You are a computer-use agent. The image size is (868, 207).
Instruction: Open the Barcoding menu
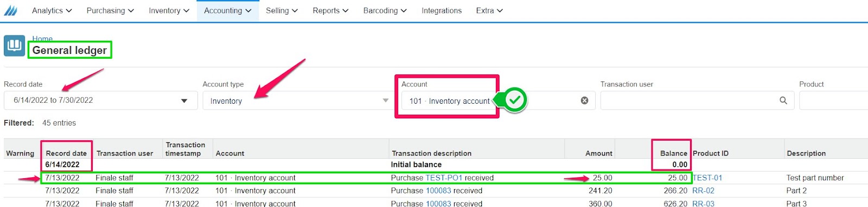click(x=385, y=10)
